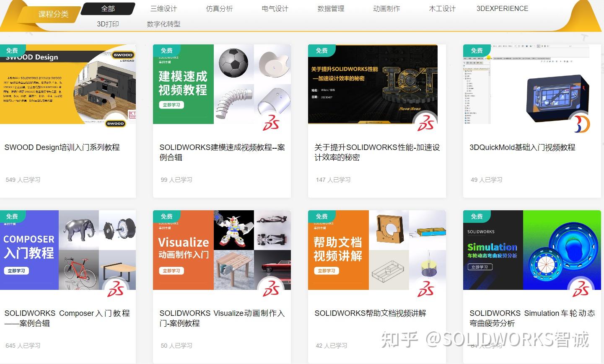This screenshot has height=364, width=604.
Task: Click the 3DQuickMold基础入门视频教程 title
Action: (x=522, y=147)
